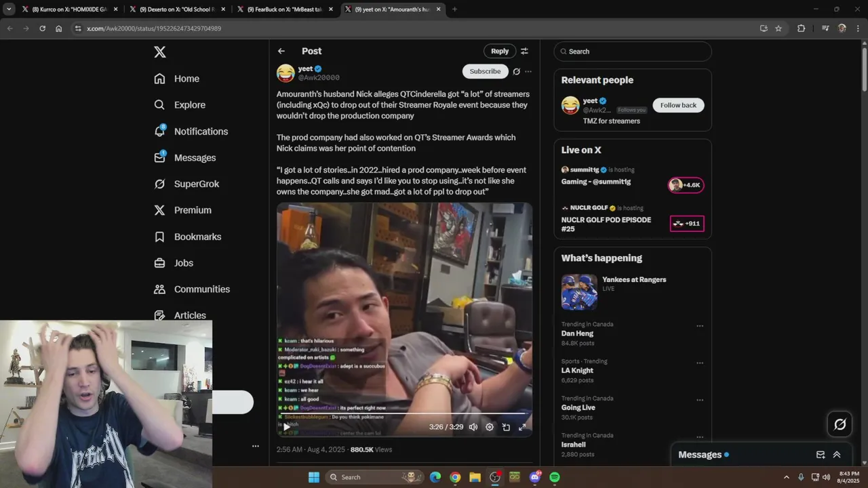Toggle picture-in-picture for video

tap(506, 427)
